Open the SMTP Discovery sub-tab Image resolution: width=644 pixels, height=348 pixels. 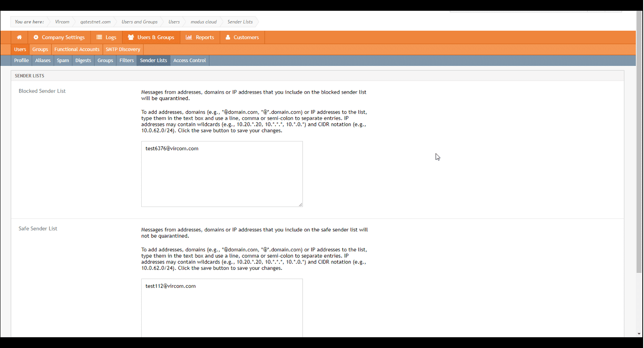[123, 49]
